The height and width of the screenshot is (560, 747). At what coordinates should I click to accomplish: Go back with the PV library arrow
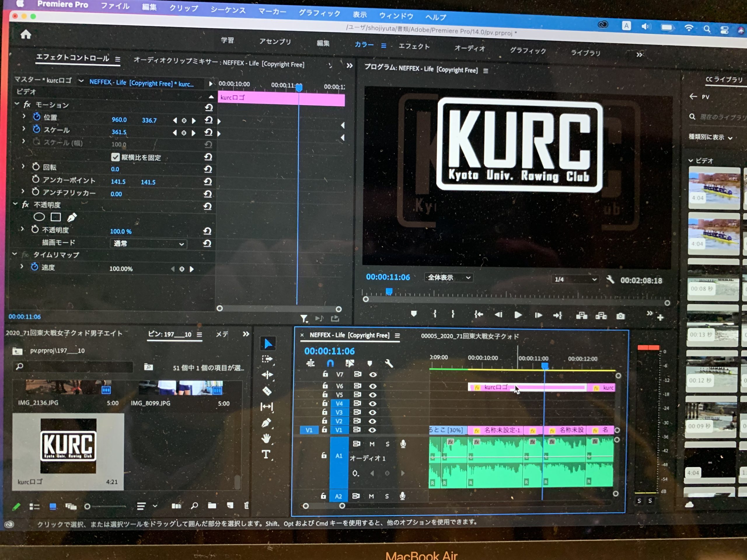pyautogui.click(x=693, y=97)
